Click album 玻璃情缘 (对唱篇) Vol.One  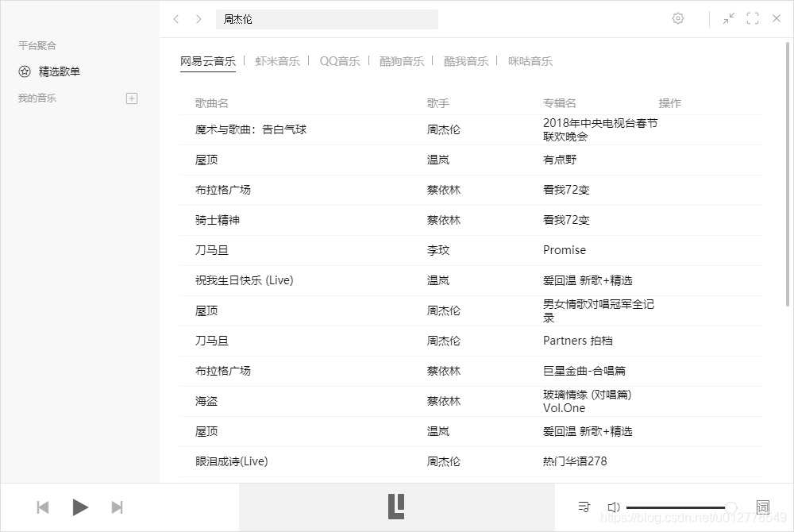coord(587,402)
